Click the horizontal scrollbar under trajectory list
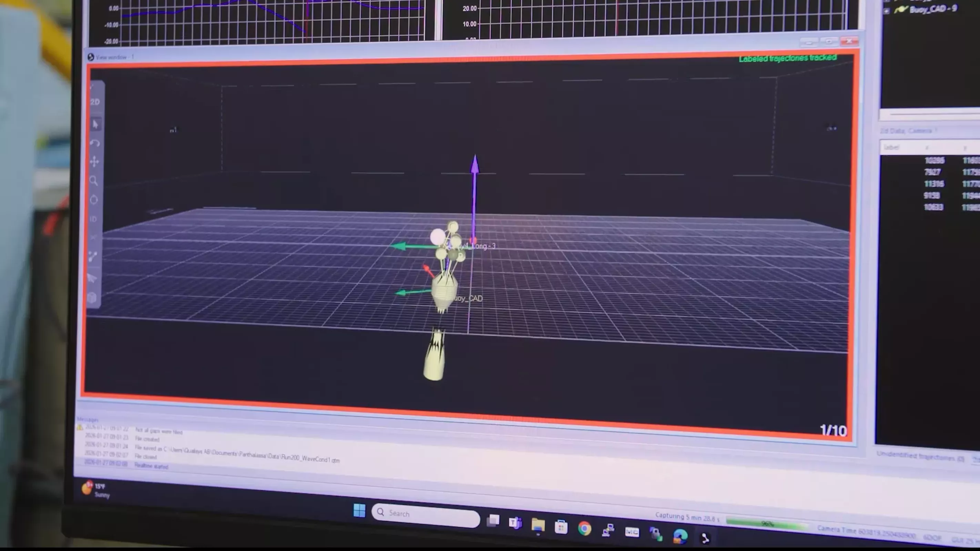The image size is (980, 551). click(930, 113)
